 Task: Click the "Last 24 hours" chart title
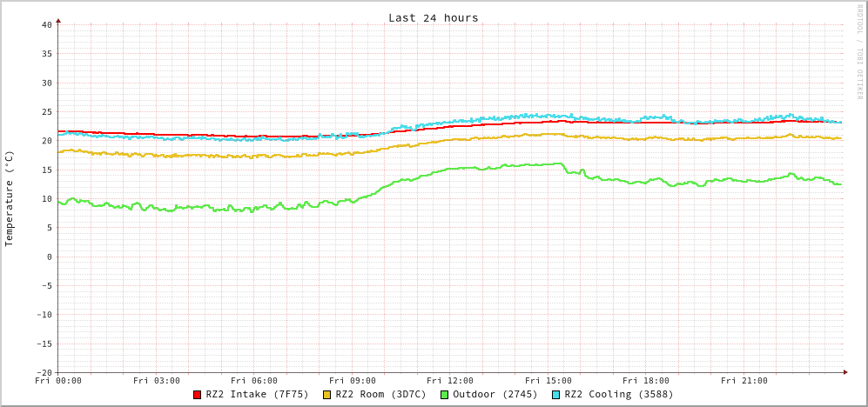(x=433, y=17)
